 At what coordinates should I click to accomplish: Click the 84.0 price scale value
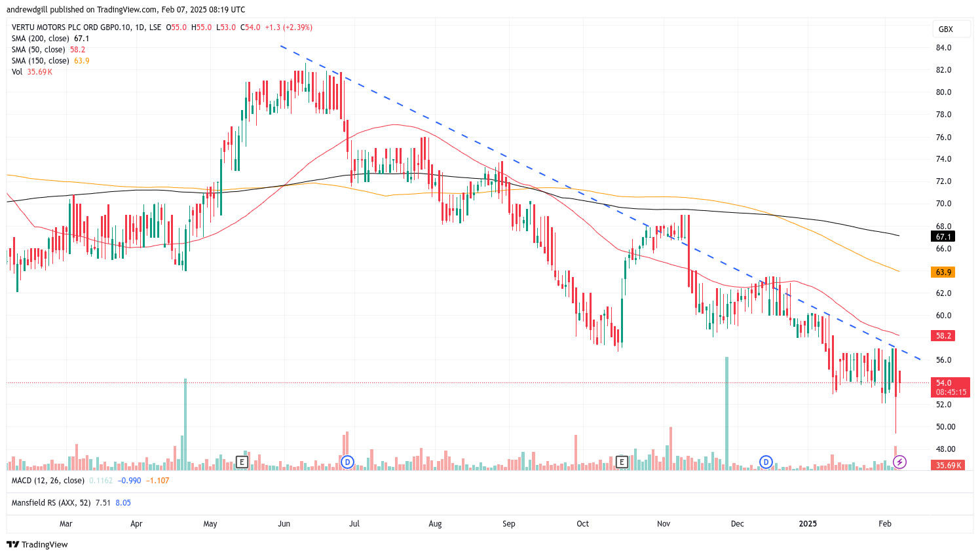click(944, 48)
